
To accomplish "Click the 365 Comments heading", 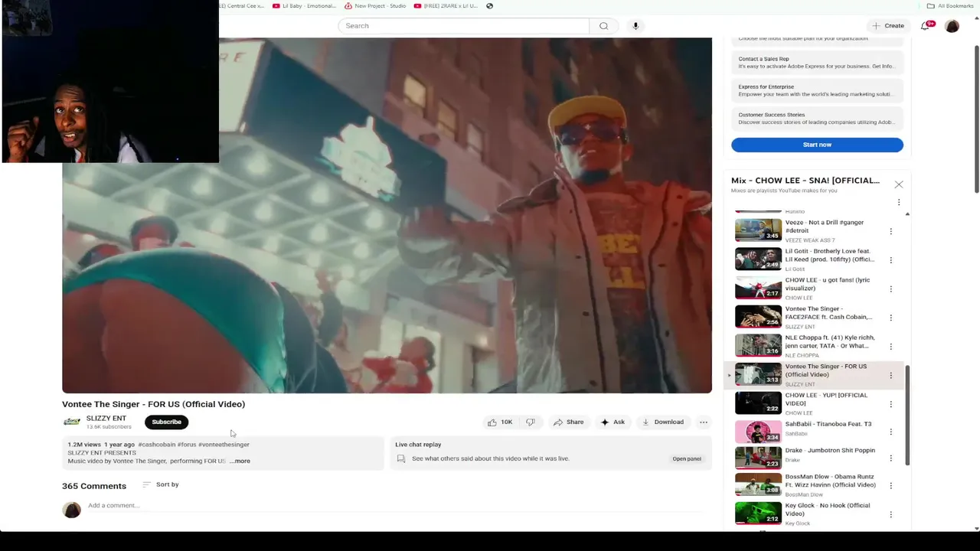I will [x=94, y=486].
